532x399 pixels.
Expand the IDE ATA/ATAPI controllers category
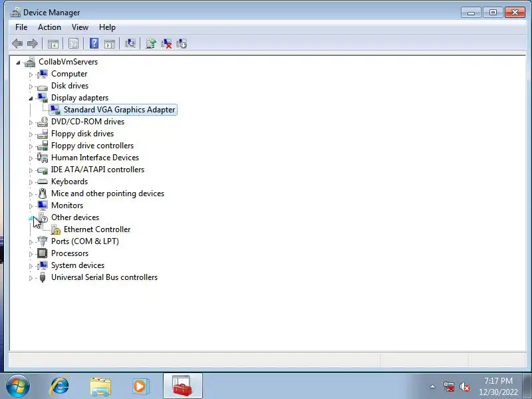(x=31, y=170)
